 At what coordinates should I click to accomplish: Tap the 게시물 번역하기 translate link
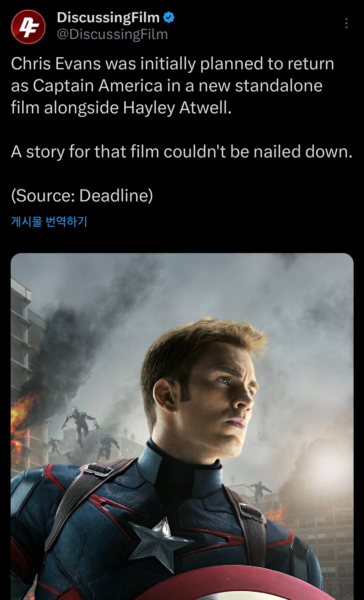(x=49, y=221)
